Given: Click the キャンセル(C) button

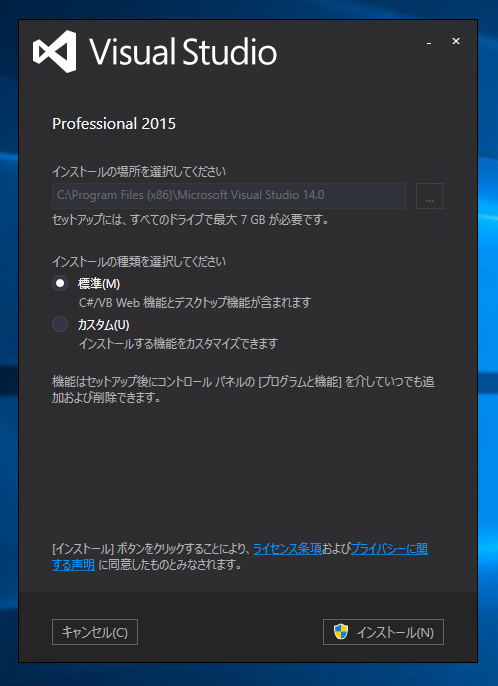Looking at the screenshot, I should pos(95,632).
